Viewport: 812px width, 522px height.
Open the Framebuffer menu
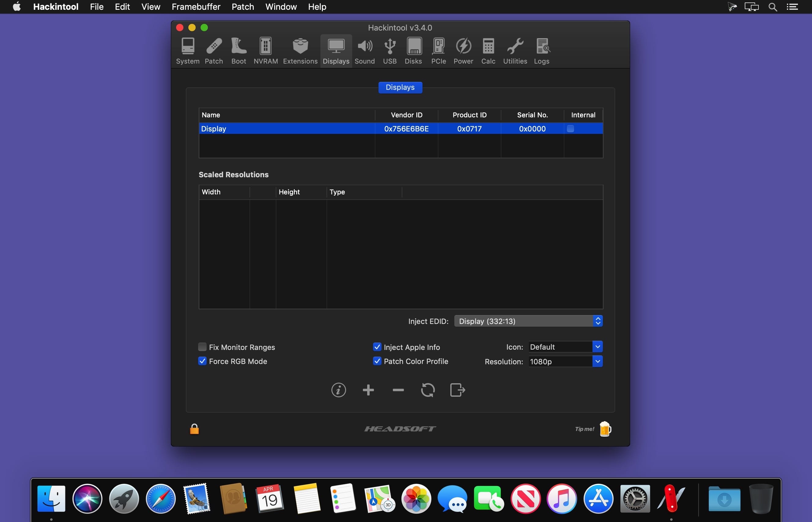pos(196,7)
